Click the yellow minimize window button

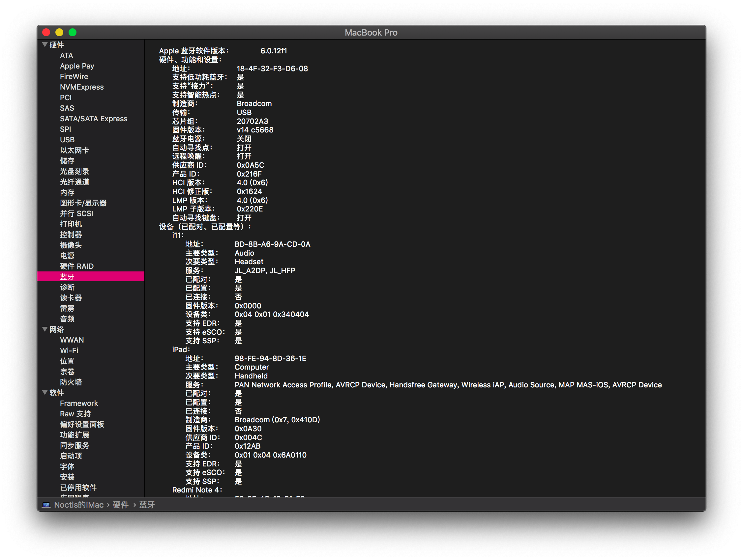[59, 32]
